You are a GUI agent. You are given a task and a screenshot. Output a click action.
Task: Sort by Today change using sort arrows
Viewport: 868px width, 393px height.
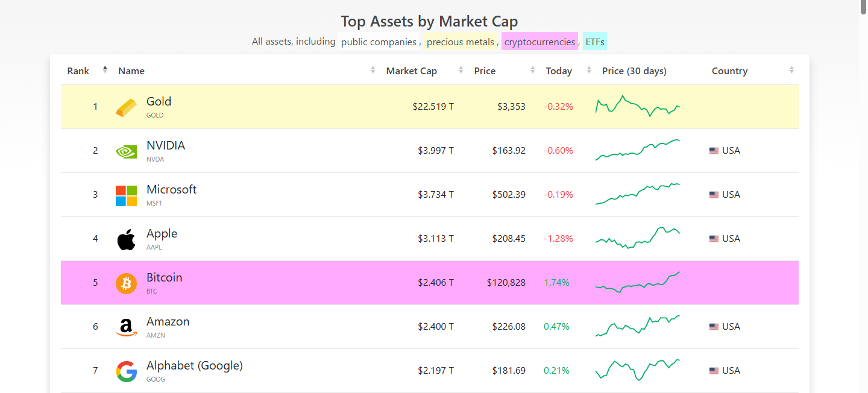(589, 70)
